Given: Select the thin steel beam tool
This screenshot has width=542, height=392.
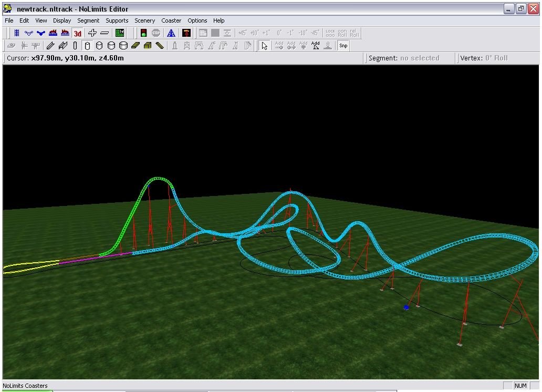Looking at the screenshot, I should tap(50, 46).
